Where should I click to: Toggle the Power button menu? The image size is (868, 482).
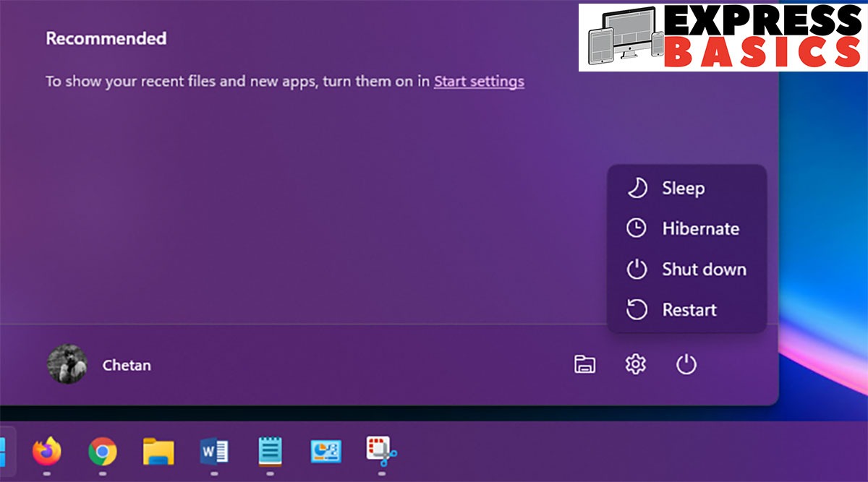click(686, 365)
